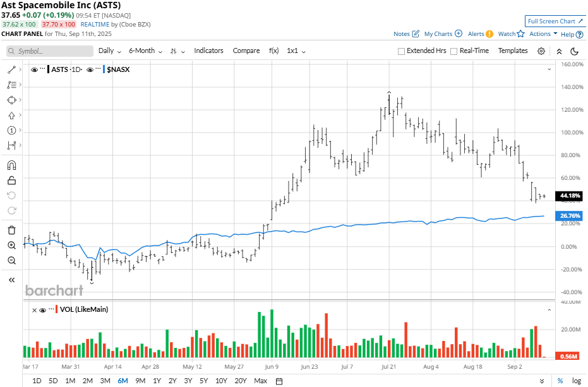The height and width of the screenshot is (387, 588).
Task: Select the 9M time range
Action: pos(140,381)
